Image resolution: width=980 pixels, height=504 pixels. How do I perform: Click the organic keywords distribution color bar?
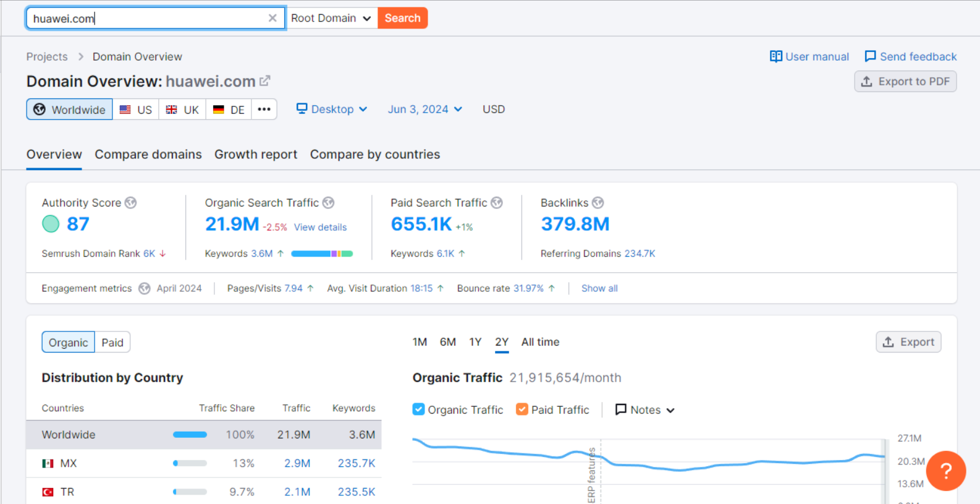point(322,254)
